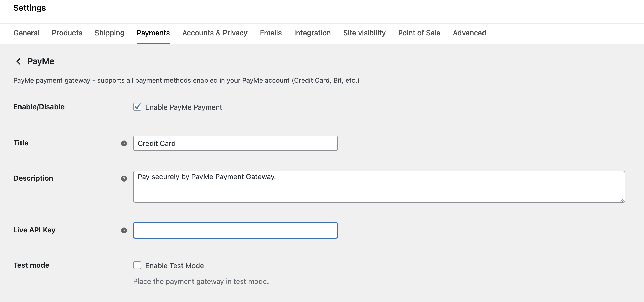Switch to the Emails tab
The width and height of the screenshot is (644, 302).
point(271,33)
